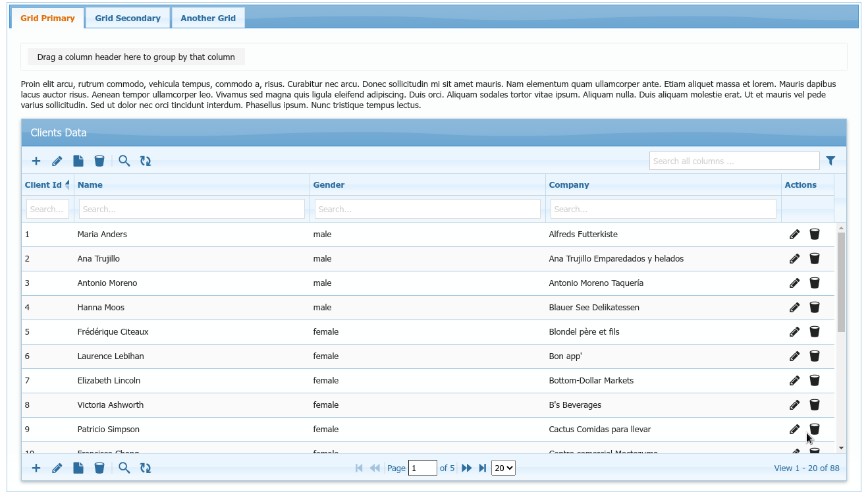
Task: Jump to the last page in pager
Action: 483,468
